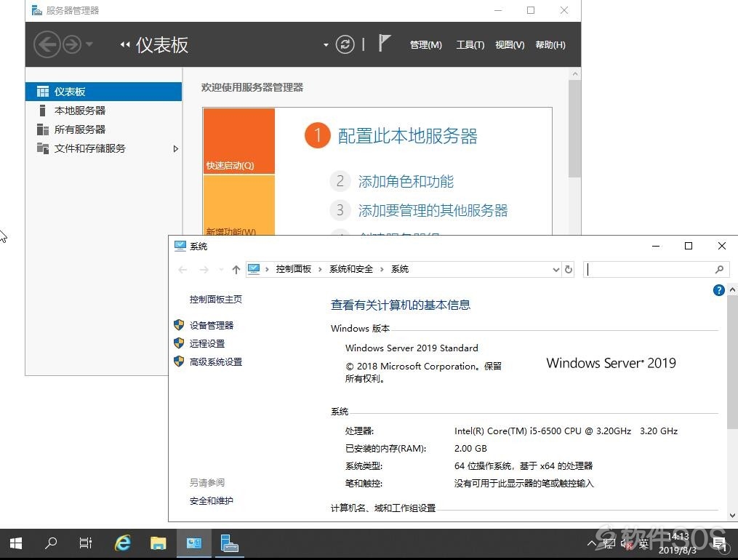Screen dimensions: 738x560
Task: Expand the chevron after 控制面板 breadcrumb
Action: pyautogui.click(x=320, y=269)
